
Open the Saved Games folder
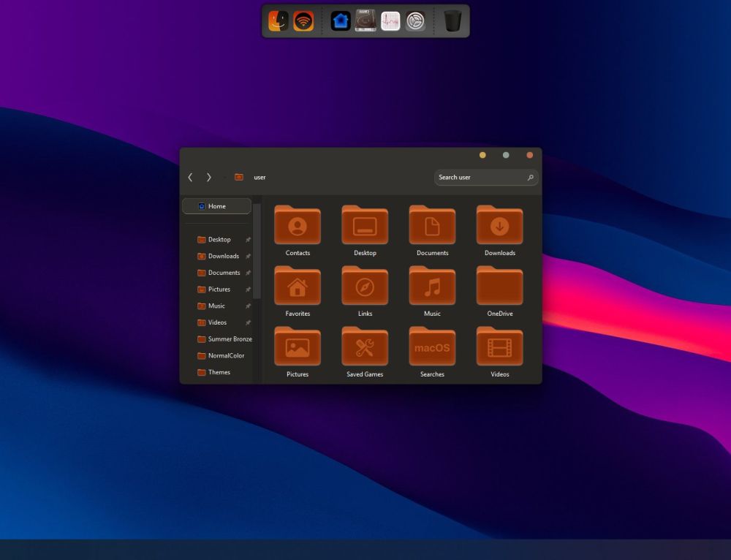point(365,347)
